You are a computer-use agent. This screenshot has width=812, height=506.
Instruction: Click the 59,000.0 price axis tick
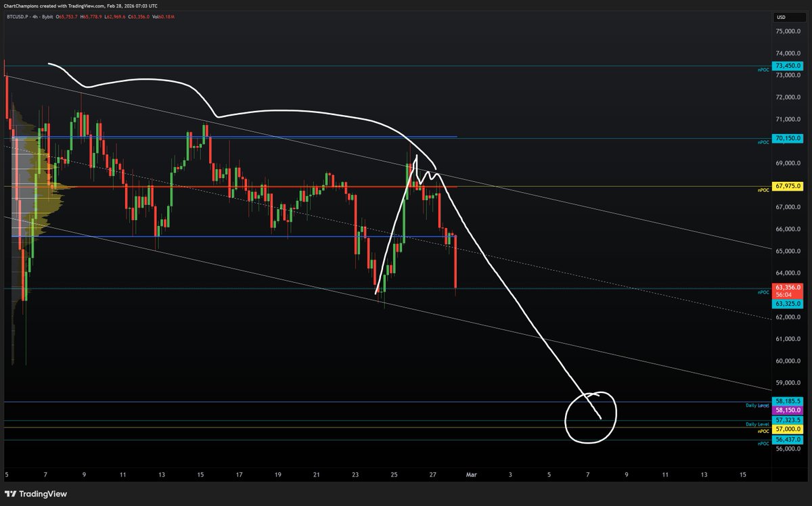point(788,382)
